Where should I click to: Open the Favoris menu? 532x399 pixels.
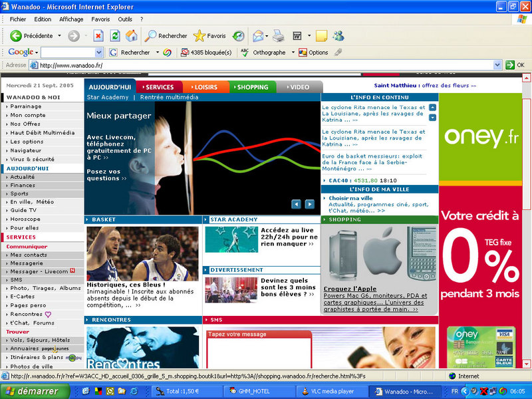(100, 19)
